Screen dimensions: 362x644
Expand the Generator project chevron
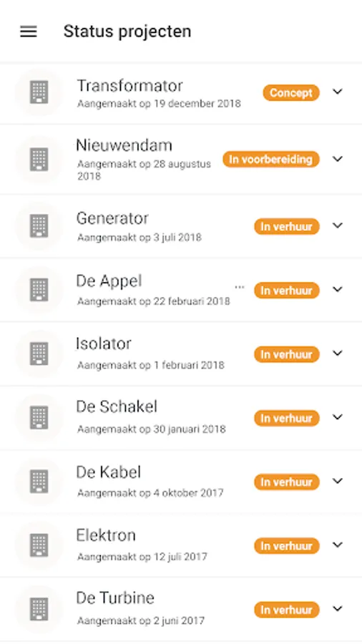[338, 225]
